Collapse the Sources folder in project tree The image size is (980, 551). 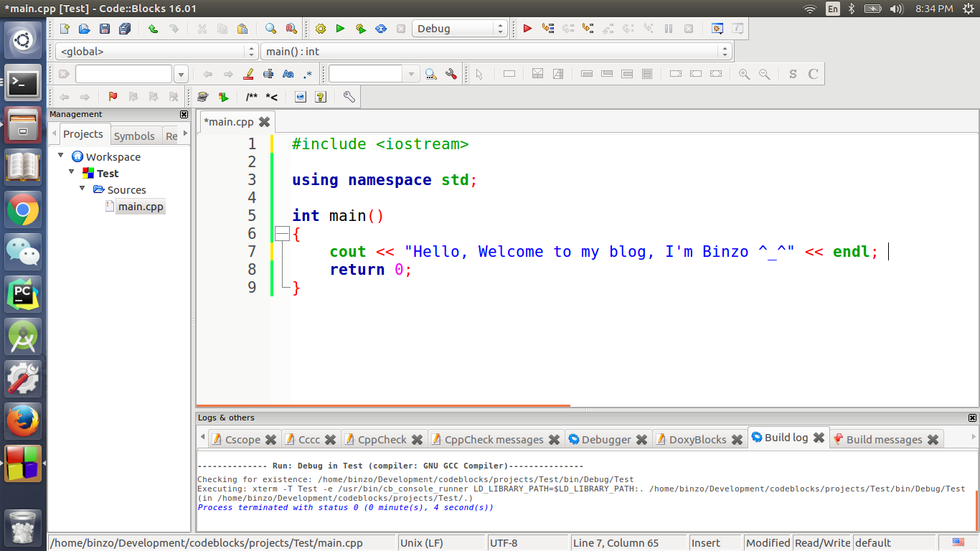(x=83, y=189)
